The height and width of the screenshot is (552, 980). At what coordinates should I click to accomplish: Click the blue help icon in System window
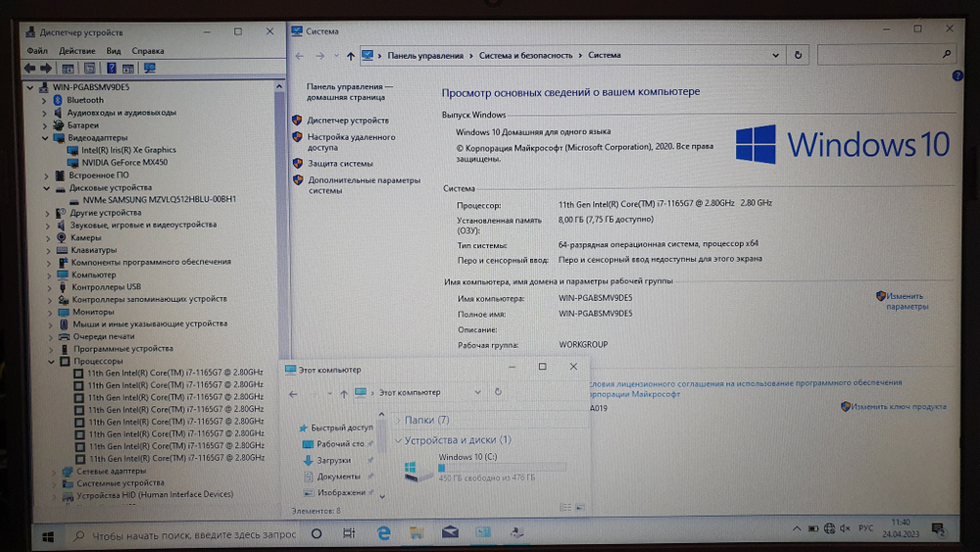pos(956,75)
